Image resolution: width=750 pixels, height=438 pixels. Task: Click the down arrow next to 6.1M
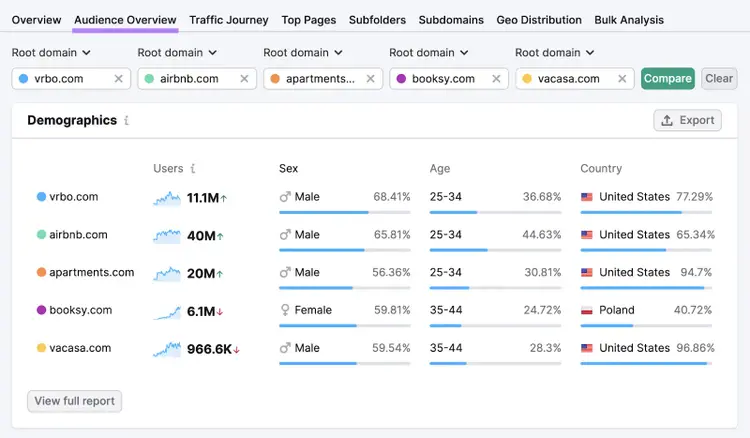(220, 312)
